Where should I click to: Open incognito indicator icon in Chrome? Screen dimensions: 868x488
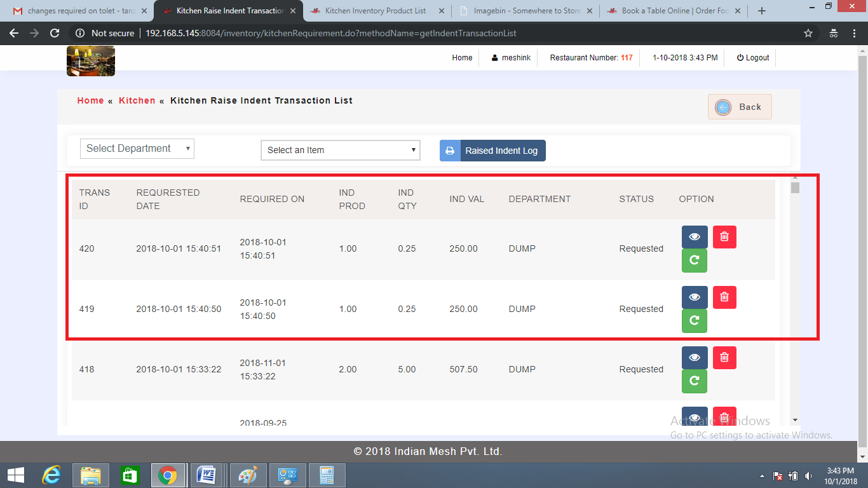833,33
